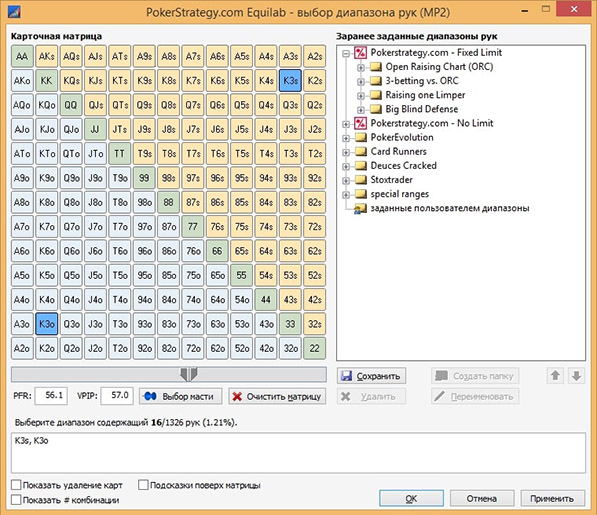Click the 3-betting vs. ORC folder icon
The image size is (597, 515).
pyautogui.click(x=376, y=81)
